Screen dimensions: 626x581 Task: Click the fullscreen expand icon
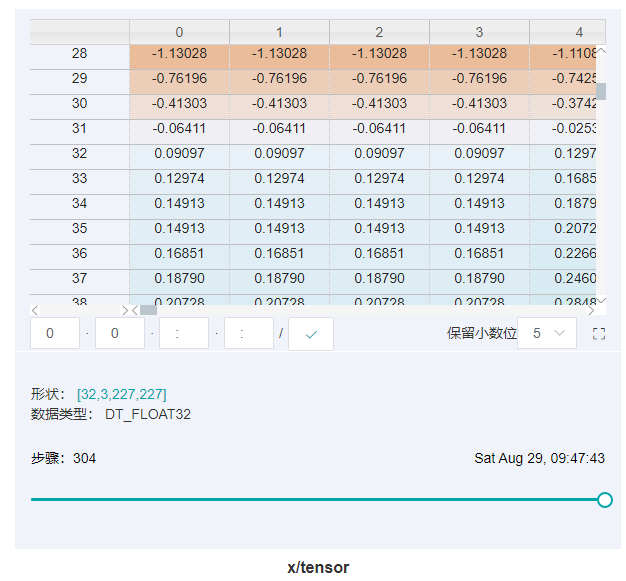pos(599,334)
